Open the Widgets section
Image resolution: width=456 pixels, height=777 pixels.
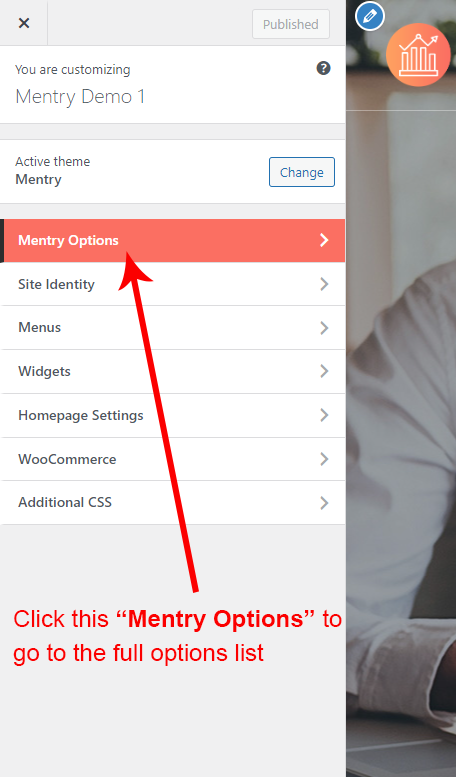click(x=172, y=371)
